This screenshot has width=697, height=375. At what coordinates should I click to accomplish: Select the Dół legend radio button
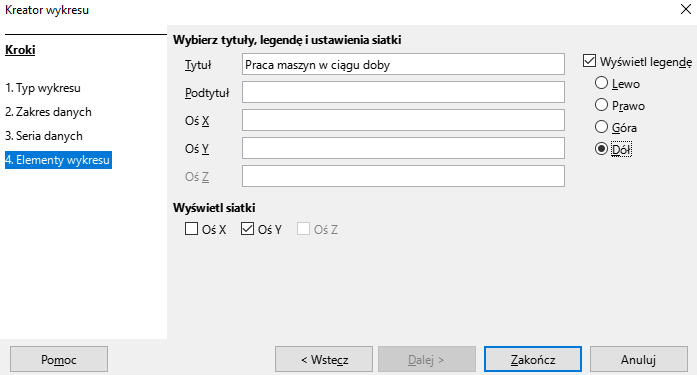601,149
